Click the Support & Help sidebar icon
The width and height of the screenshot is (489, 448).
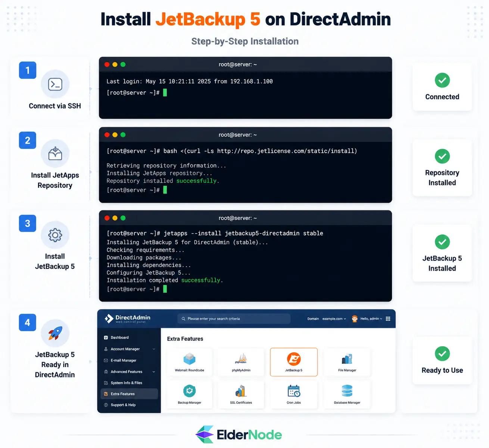pyautogui.click(x=106, y=405)
